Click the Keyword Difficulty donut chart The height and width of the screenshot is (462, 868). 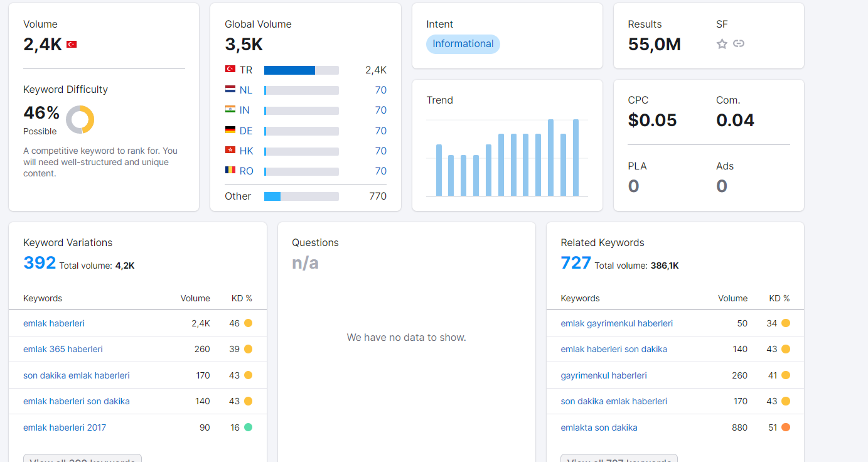80,119
